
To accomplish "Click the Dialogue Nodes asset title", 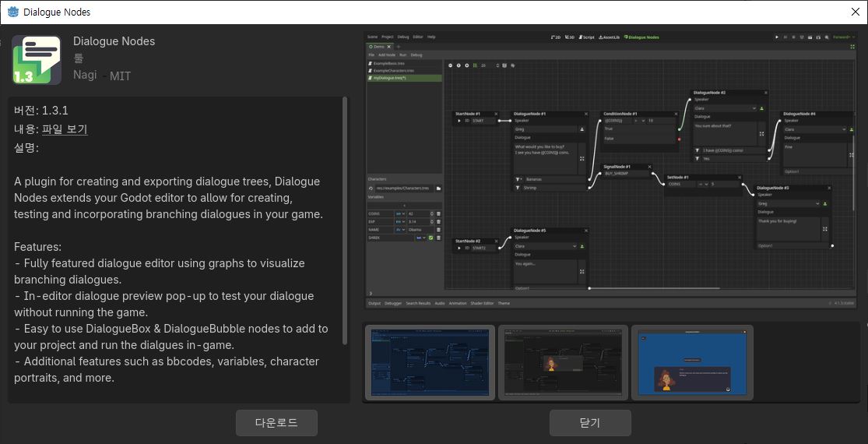I will 114,41.
